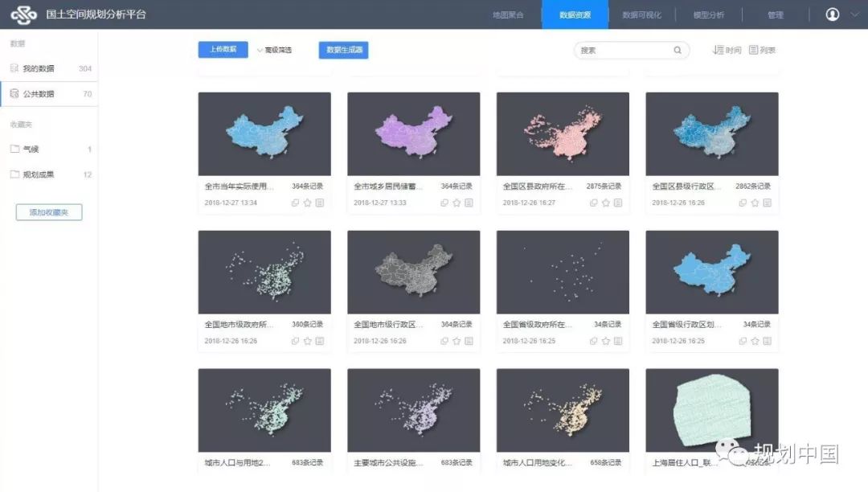The image size is (868, 492).
Task: Open the user account avatar icon
Action: pos(833,14)
